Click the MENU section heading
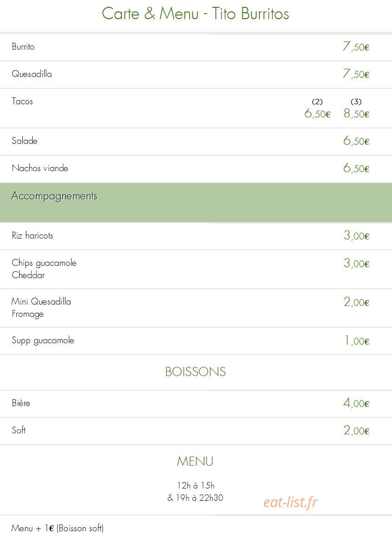392x539 pixels. (x=195, y=461)
